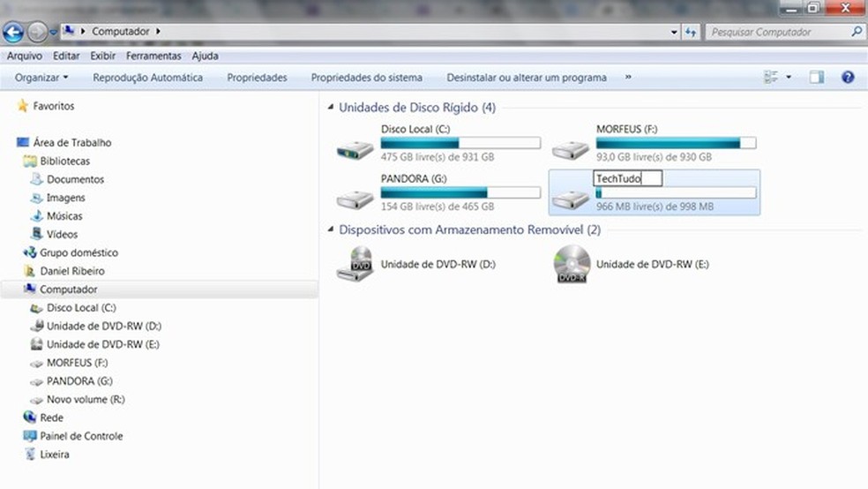
Task: Open Painel de Controle in sidebar
Action: click(81, 435)
